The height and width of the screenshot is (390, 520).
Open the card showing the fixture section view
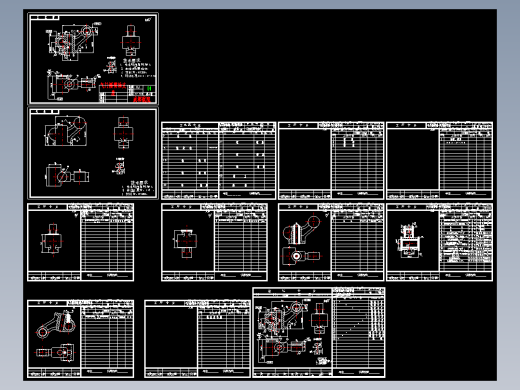pos(439,242)
